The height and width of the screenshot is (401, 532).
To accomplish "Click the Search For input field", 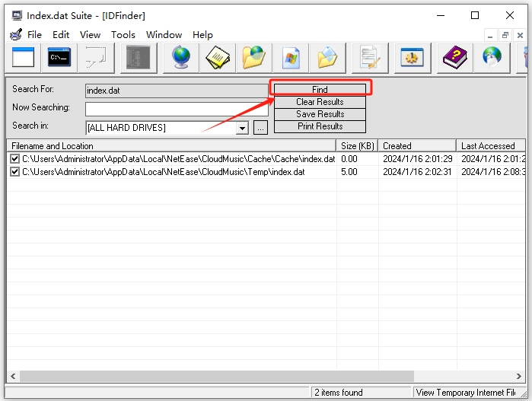I will pos(177,91).
